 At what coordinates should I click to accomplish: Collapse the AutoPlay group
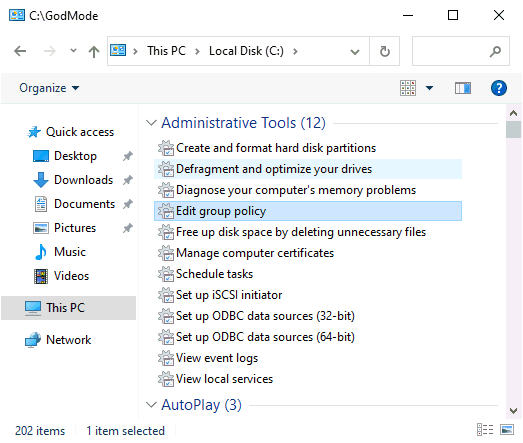click(151, 405)
